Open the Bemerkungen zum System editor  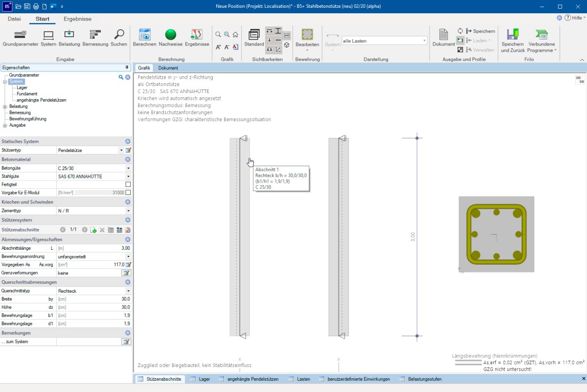tap(126, 342)
